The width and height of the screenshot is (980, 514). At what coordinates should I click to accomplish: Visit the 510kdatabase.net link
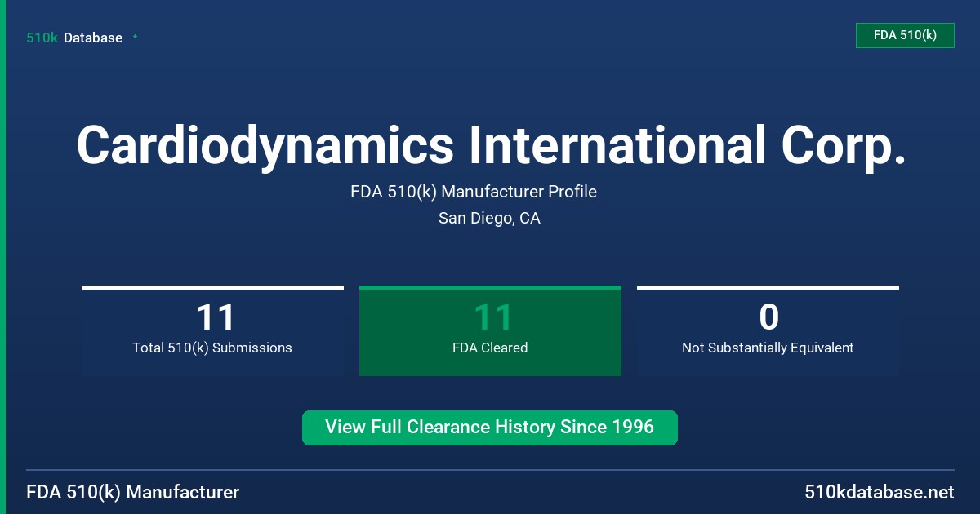(879, 492)
